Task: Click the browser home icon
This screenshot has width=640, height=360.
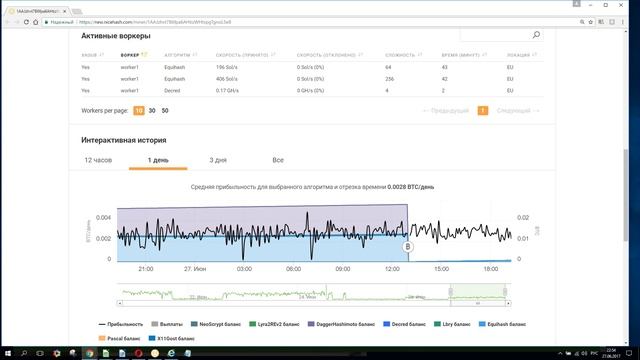Action: pos(36,22)
